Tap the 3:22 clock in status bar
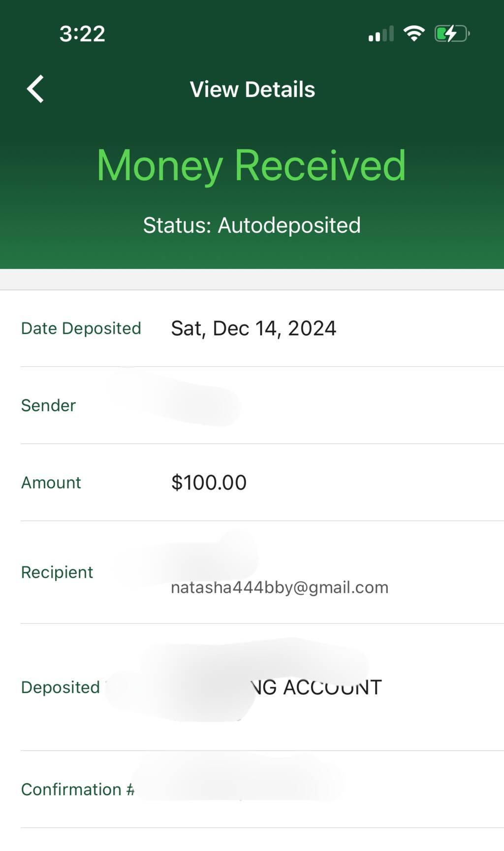 click(82, 34)
